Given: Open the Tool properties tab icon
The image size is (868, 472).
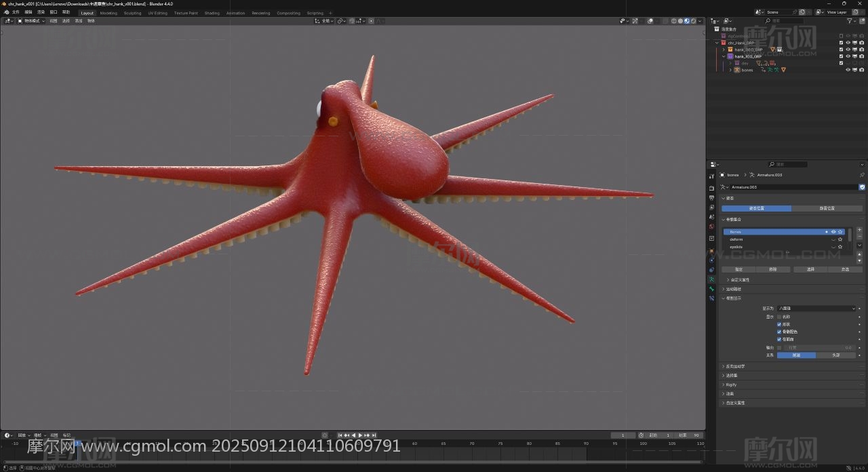Looking at the screenshot, I should [711, 176].
